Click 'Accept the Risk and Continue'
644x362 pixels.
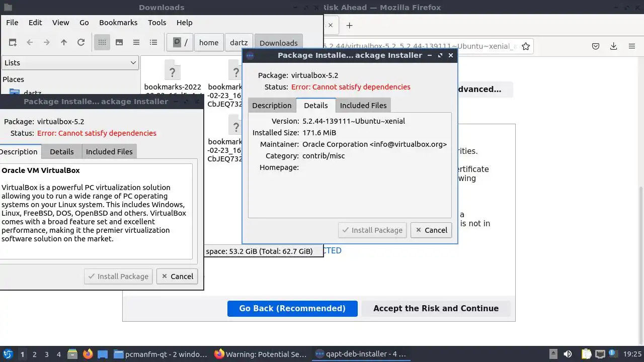pos(436,309)
